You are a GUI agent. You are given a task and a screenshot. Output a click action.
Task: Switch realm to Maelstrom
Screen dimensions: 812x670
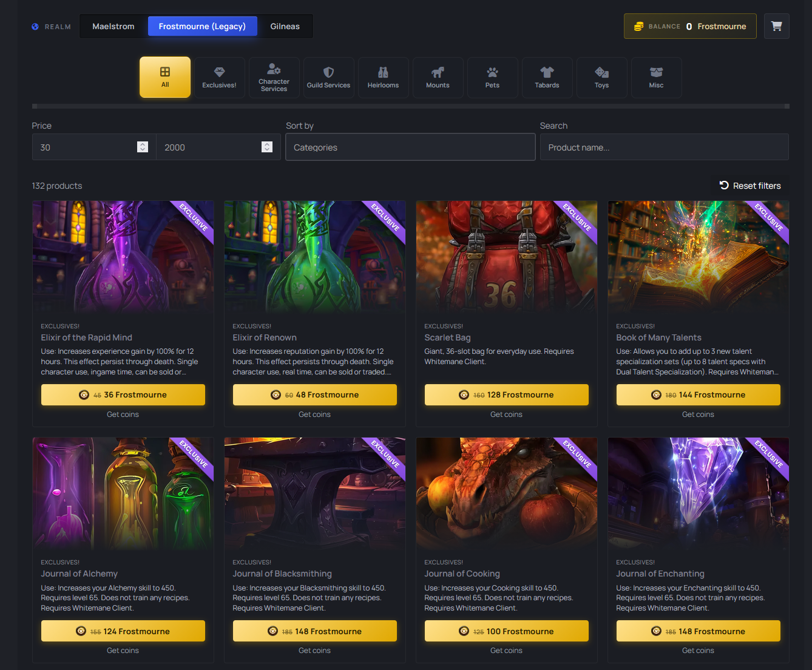(x=113, y=26)
